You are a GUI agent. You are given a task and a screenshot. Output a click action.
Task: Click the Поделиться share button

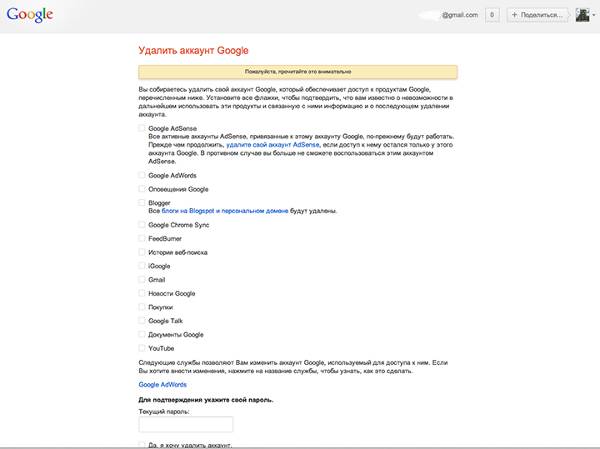pos(537,15)
